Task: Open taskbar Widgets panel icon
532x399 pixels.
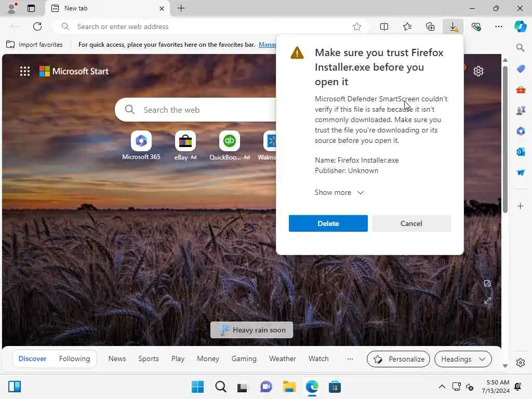Action: [x=15, y=387]
